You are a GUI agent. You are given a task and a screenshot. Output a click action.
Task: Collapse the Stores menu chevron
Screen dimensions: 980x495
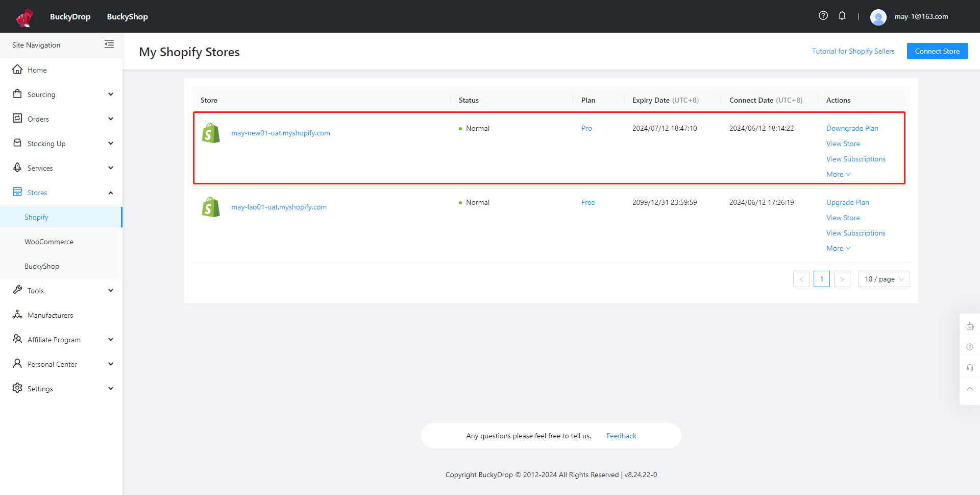[x=111, y=193]
